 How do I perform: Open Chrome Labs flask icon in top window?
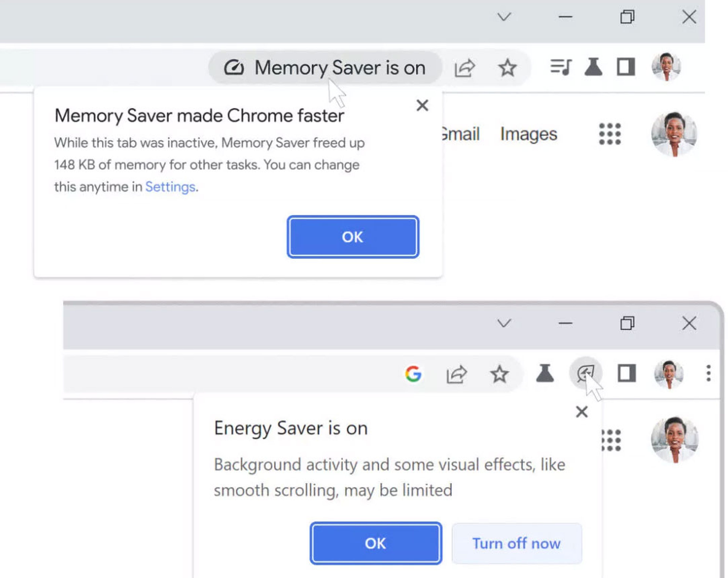point(593,67)
